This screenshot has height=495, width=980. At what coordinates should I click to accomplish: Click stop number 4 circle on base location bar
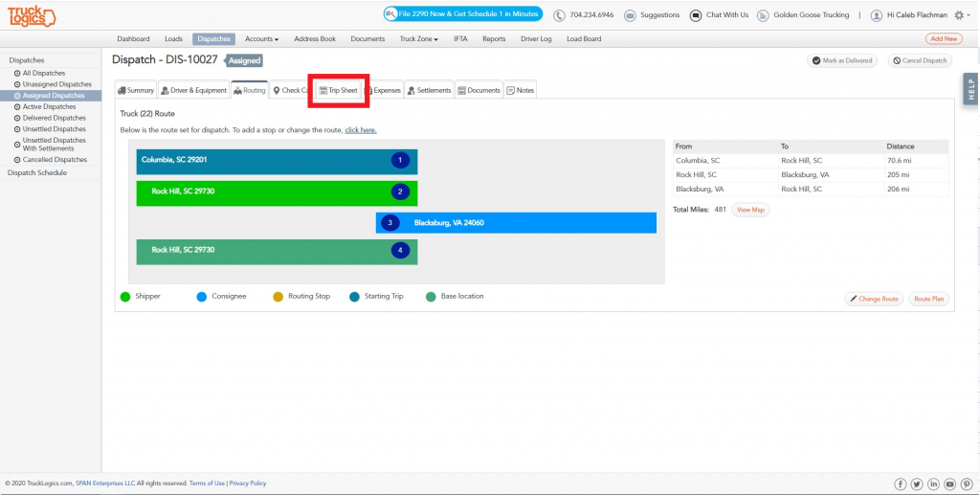[x=400, y=251]
